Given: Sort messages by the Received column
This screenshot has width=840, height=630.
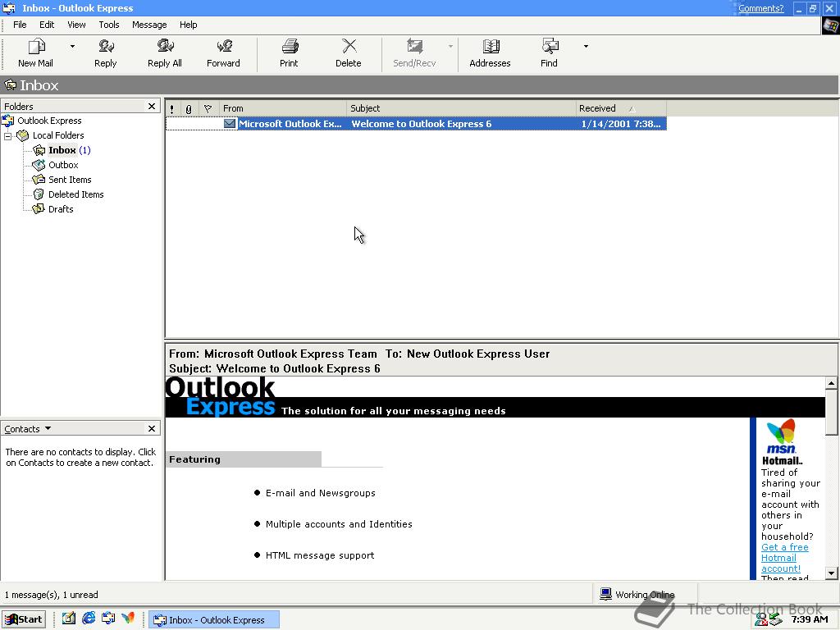Looking at the screenshot, I should pyautogui.click(x=621, y=108).
